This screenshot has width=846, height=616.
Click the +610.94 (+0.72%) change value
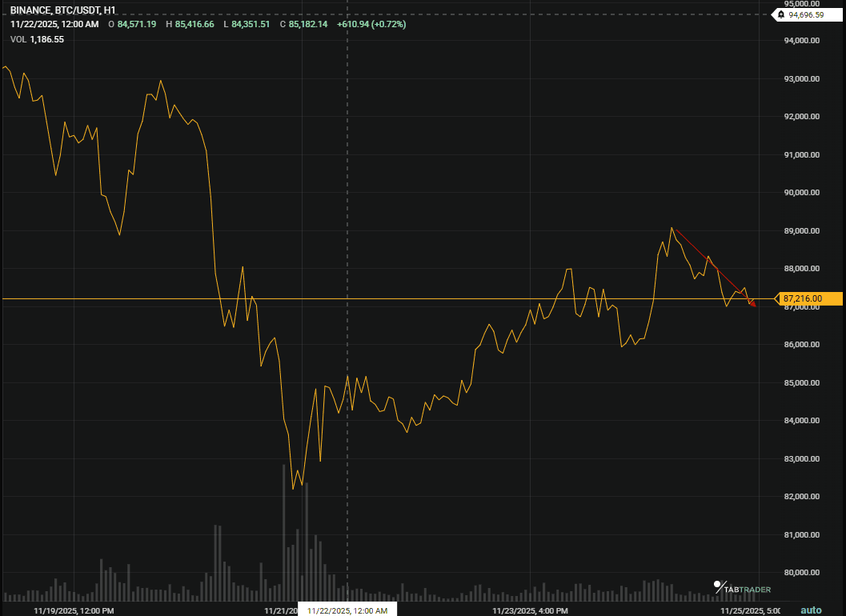tap(370, 24)
